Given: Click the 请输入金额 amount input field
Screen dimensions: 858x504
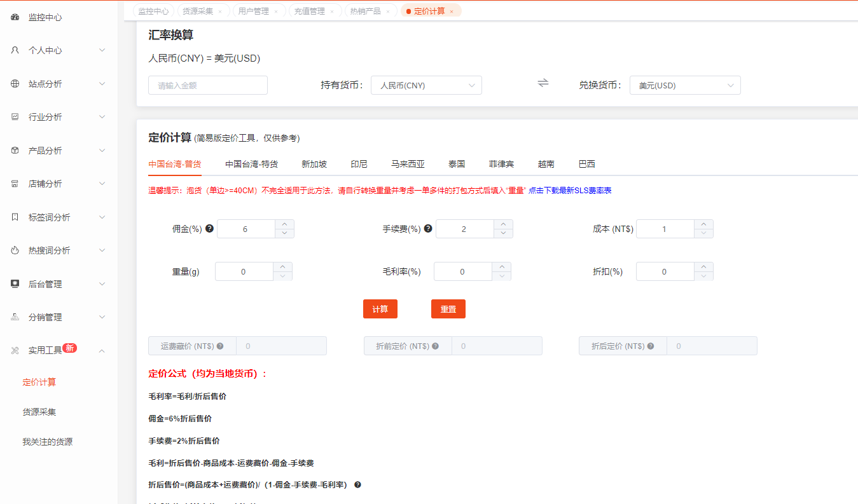Looking at the screenshot, I should pyautogui.click(x=207, y=85).
